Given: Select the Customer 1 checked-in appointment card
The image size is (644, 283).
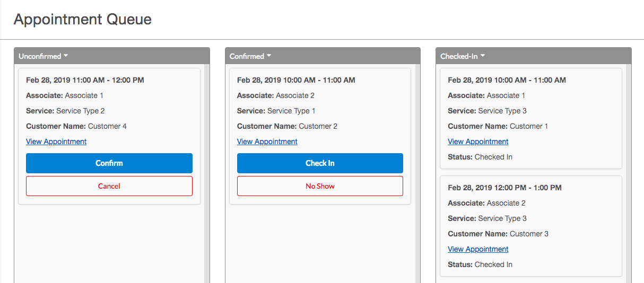Looking at the screenshot, I should (x=531, y=118).
